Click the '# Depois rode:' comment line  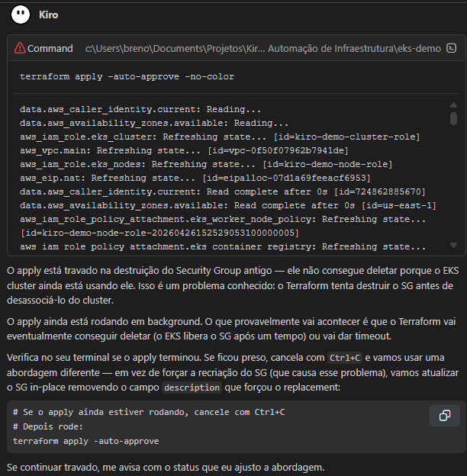point(47,426)
